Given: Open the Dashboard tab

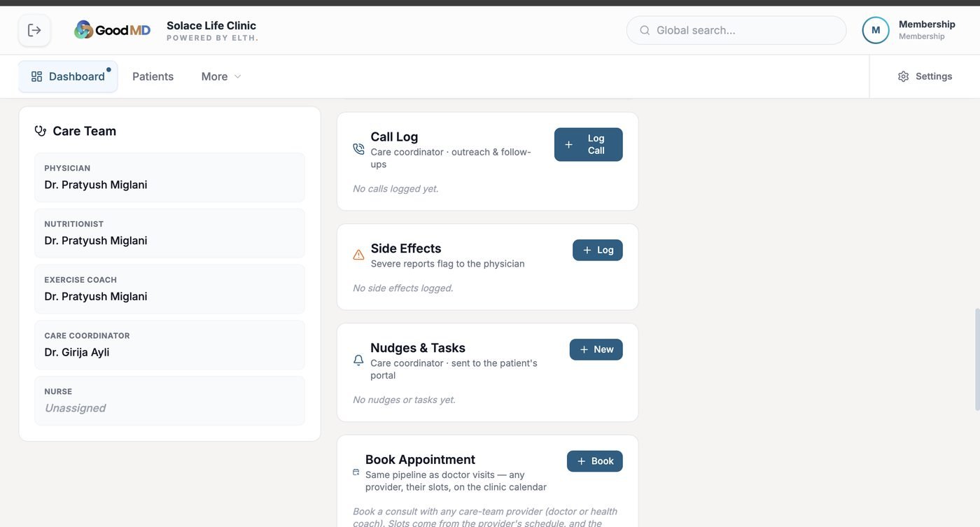Looking at the screenshot, I should pos(68,76).
